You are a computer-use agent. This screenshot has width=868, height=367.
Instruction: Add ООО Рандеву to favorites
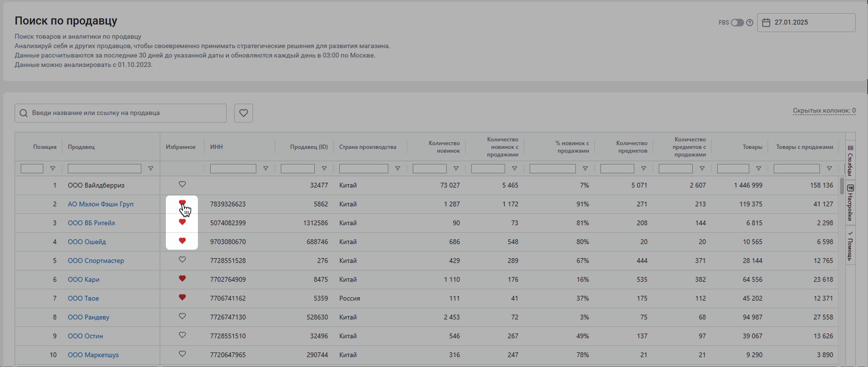182,316
